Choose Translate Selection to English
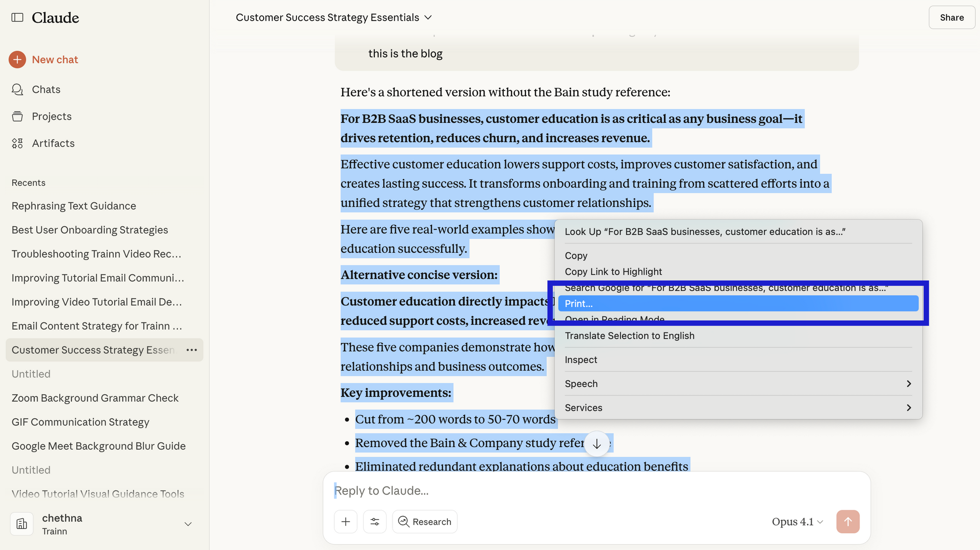This screenshot has height=550, width=980. pos(630,335)
